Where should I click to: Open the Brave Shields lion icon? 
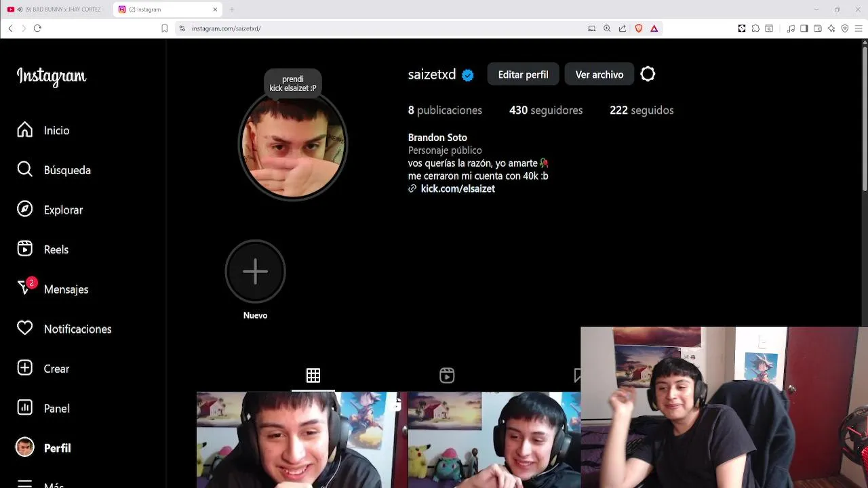(639, 28)
